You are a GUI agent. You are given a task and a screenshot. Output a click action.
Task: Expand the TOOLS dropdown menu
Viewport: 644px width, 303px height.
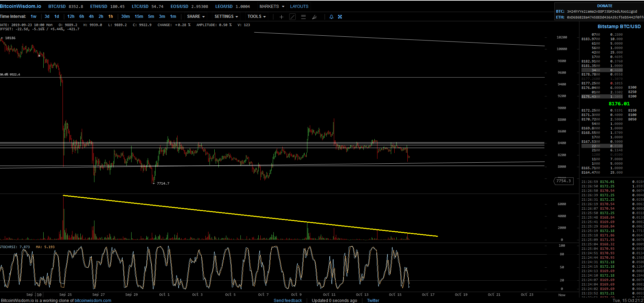[257, 16]
